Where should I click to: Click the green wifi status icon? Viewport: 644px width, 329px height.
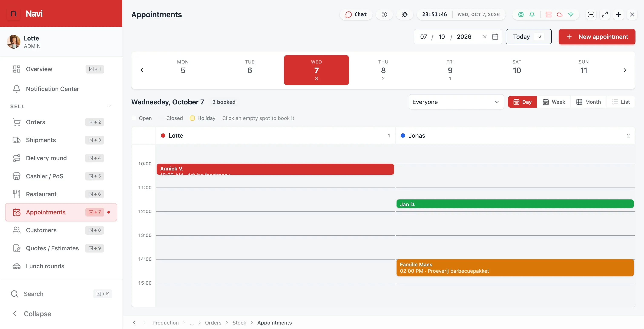coord(571,14)
